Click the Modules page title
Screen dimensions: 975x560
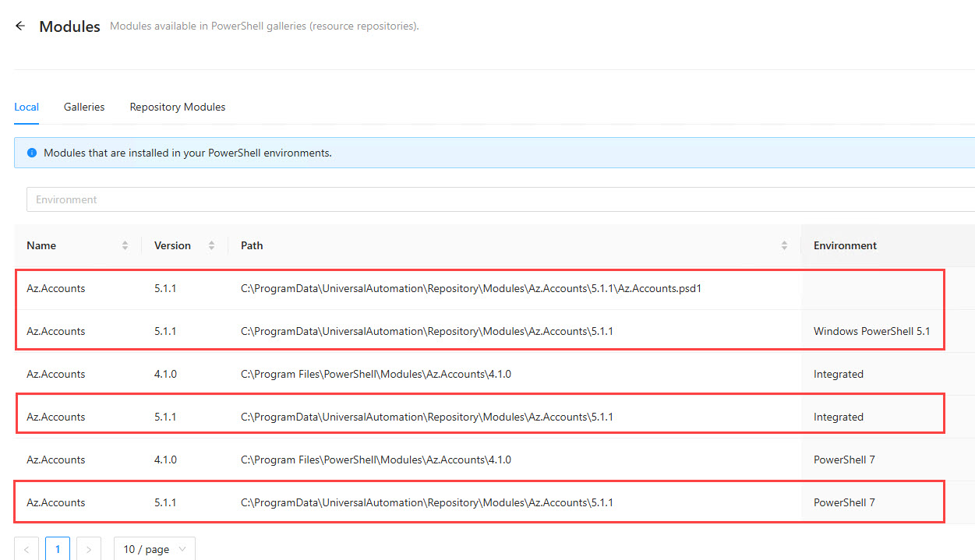(69, 26)
